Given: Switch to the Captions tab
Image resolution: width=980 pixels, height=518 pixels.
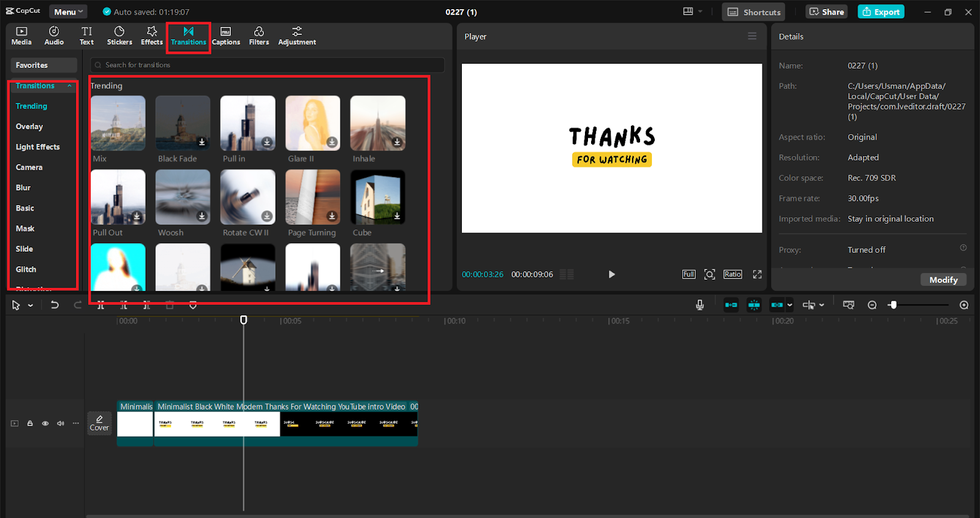Looking at the screenshot, I should (x=226, y=36).
